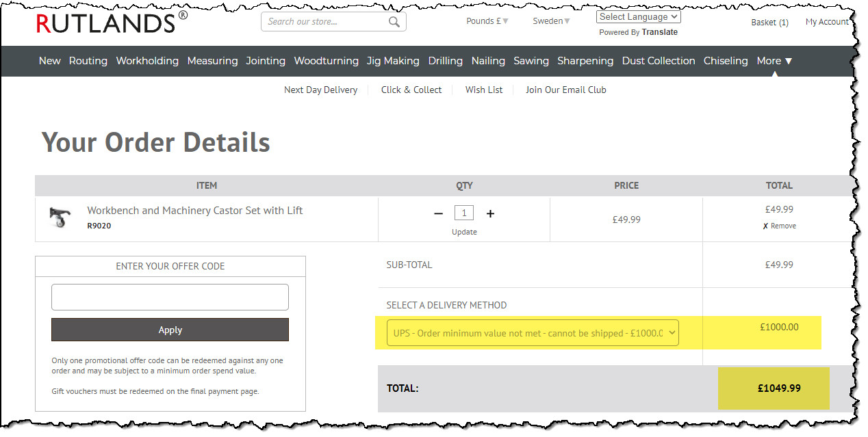Open the Pounds £ currency dropdown
This screenshot has width=868, height=437.
tap(487, 21)
